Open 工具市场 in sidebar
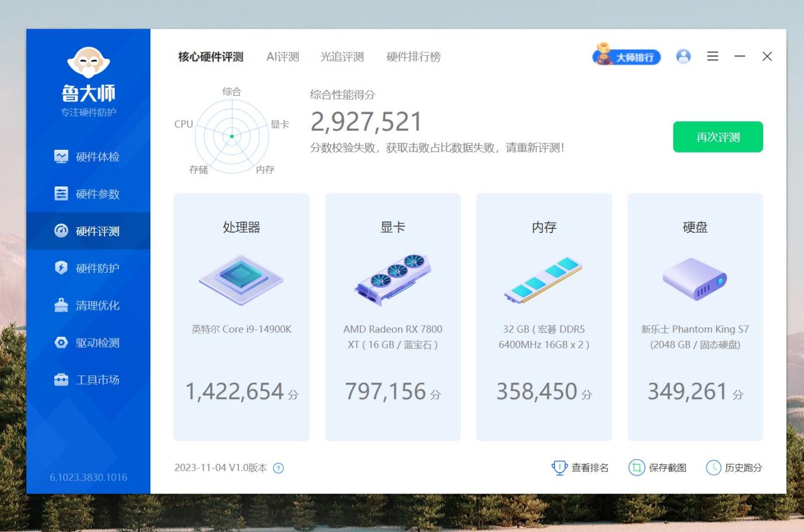This screenshot has height=532, width=804. (x=88, y=380)
